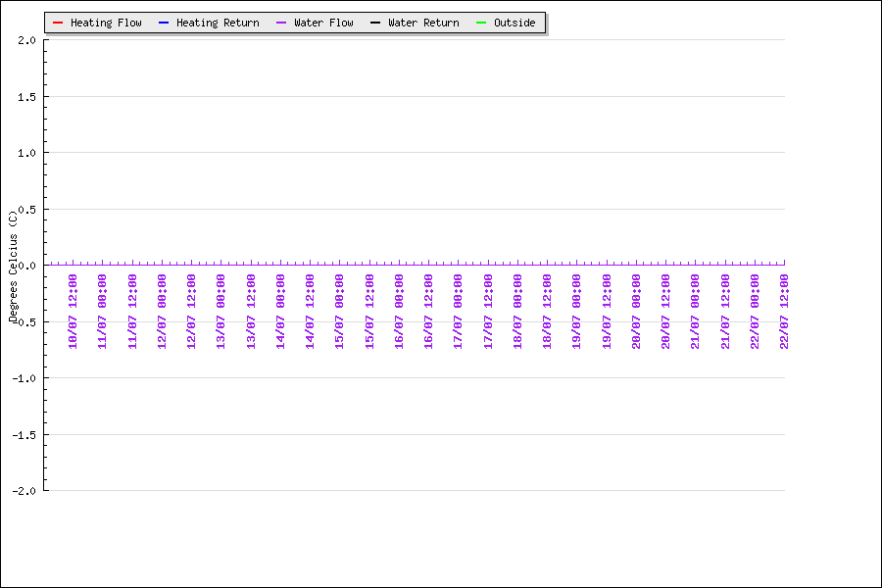
Task: Click the red Heating Flow legend swatch
Action: [57, 23]
